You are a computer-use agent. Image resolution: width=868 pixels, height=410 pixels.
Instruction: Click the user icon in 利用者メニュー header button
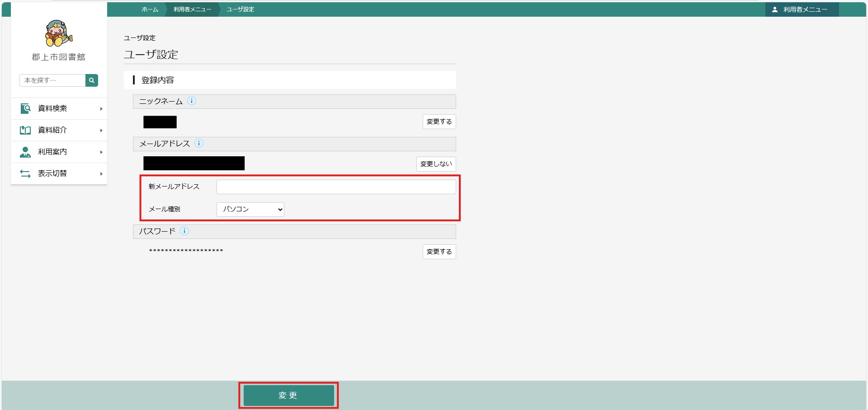[775, 9]
